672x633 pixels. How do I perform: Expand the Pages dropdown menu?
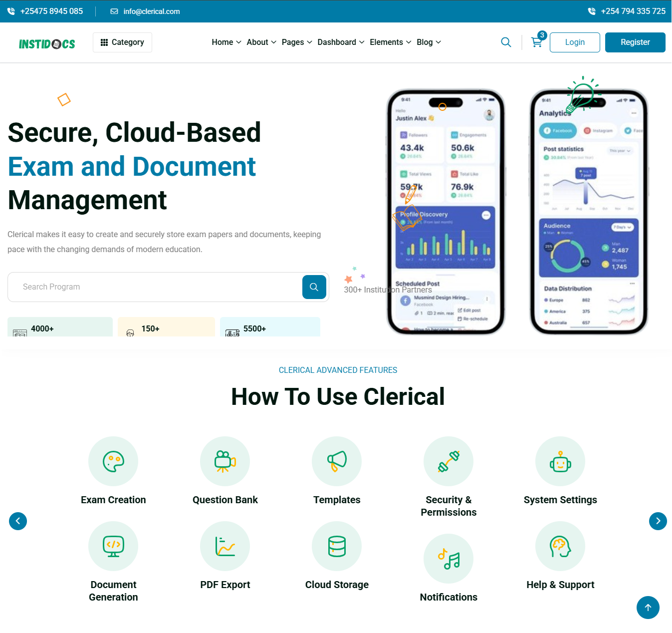pyautogui.click(x=297, y=42)
